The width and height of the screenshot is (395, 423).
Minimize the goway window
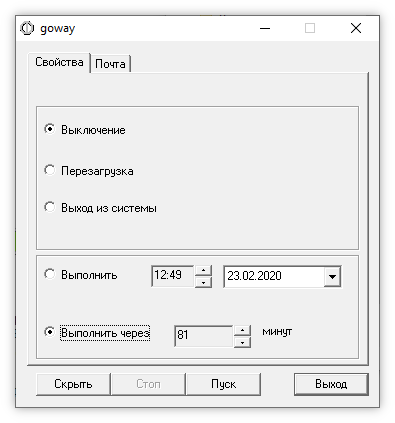tap(265, 28)
